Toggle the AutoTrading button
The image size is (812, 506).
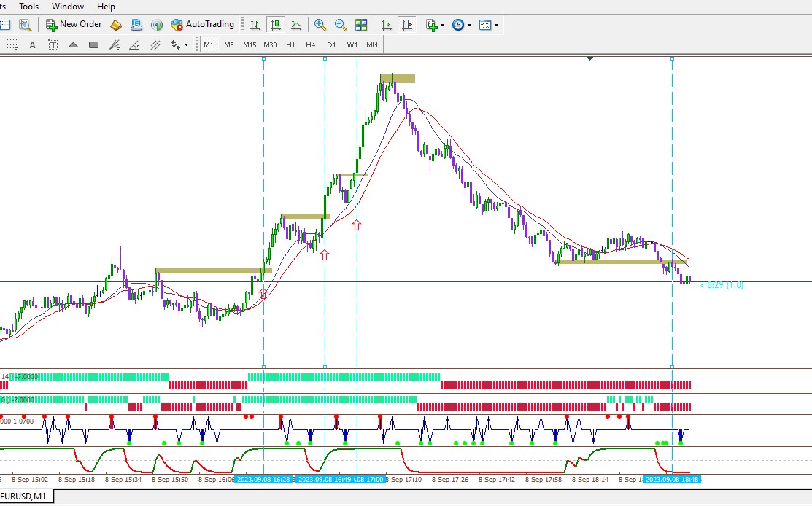(x=203, y=24)
